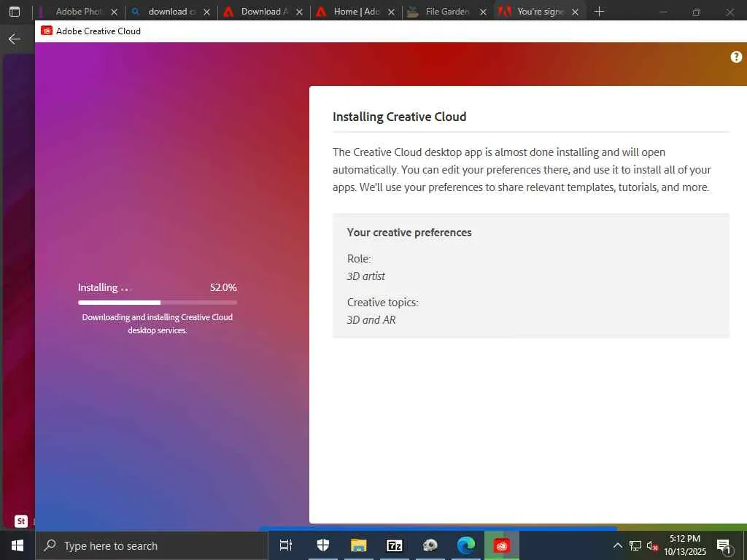Click the Adobe Stock St icon
The image size is (747, 560).
21,521
